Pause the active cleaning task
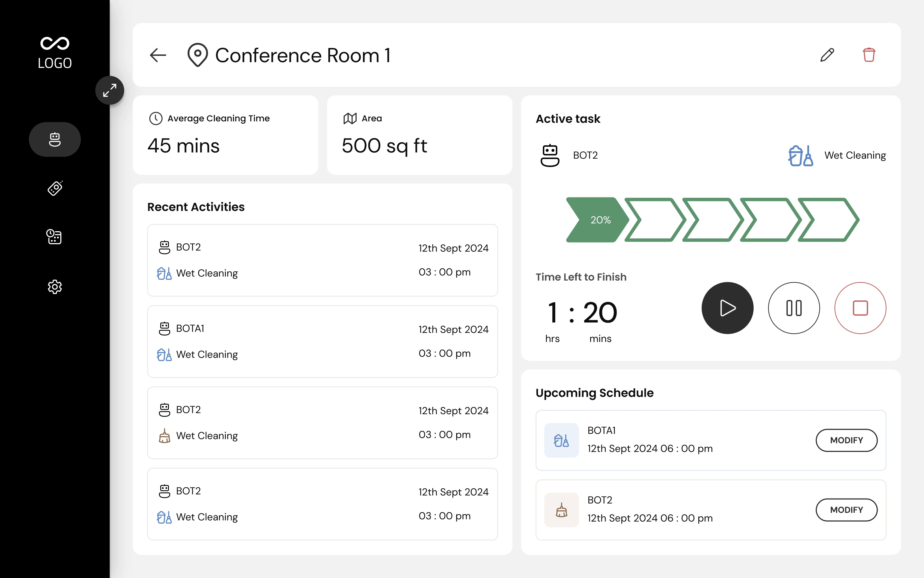Viewport: 924px width, 578px height. coord(794,308)
